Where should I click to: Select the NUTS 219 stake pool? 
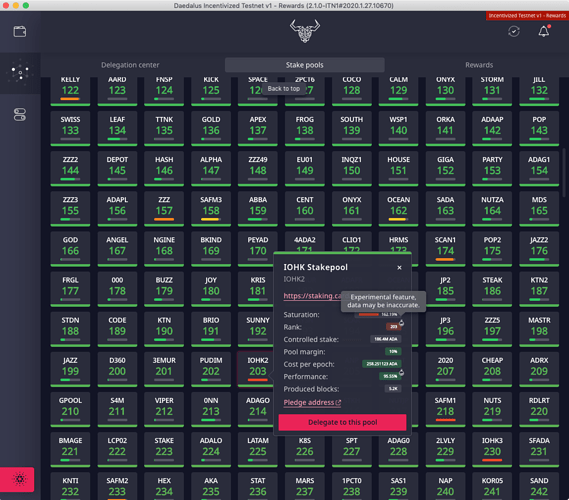point(492,410)
